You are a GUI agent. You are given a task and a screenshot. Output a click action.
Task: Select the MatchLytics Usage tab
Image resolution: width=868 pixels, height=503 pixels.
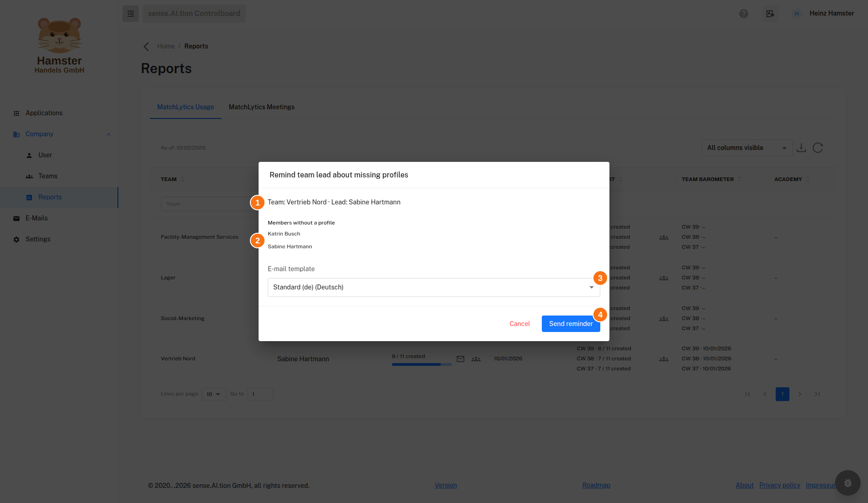tap(185, 107)
